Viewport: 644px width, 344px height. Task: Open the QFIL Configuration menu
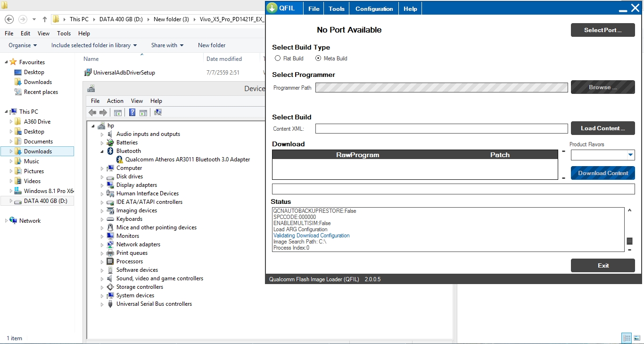click(374, 8)
